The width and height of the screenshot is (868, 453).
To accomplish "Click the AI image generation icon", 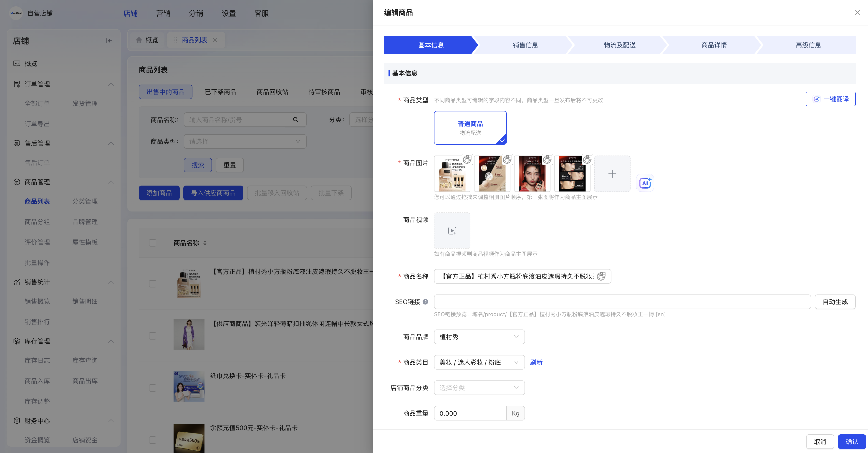I will [645, 183].
